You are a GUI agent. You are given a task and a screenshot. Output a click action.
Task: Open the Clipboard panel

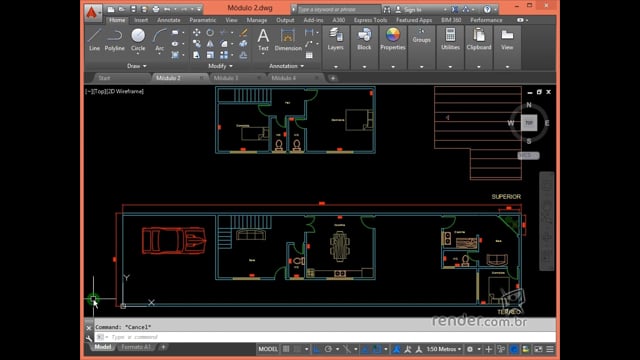[x=479, y=39]
